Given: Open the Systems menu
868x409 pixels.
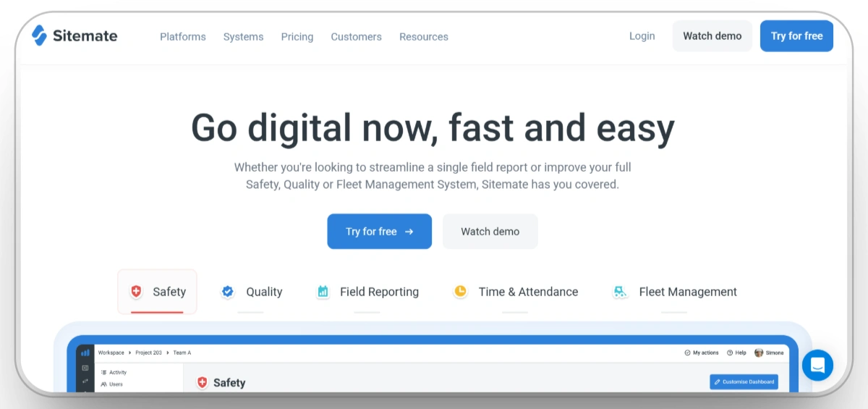Looking at the screenshot, I should click(x=244, y=37).
